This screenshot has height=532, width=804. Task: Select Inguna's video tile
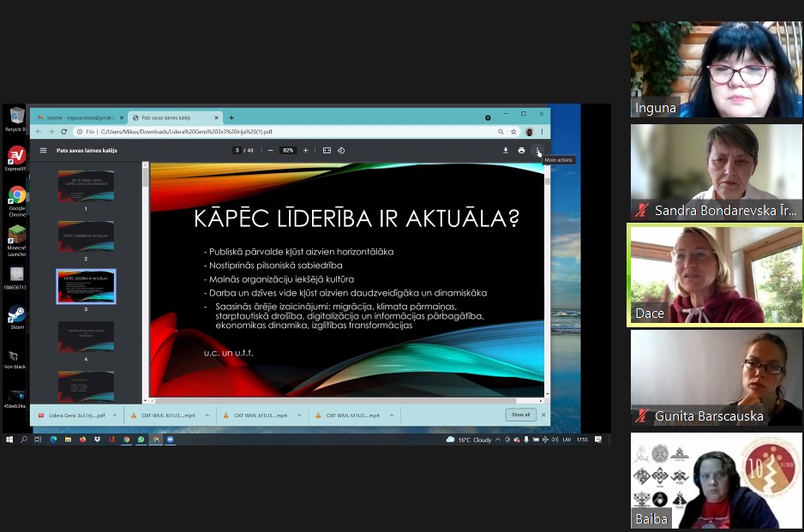(717, 69)
